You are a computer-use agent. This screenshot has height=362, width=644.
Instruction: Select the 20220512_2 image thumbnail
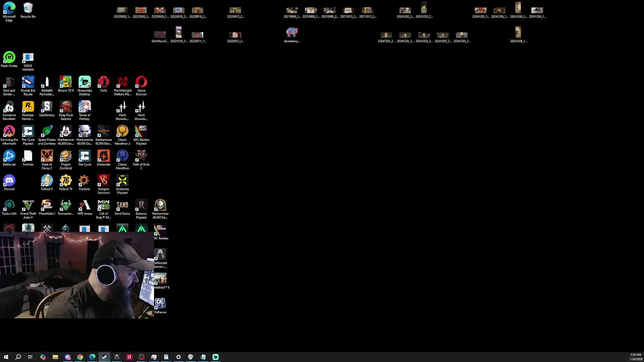(x=235, y=37)
